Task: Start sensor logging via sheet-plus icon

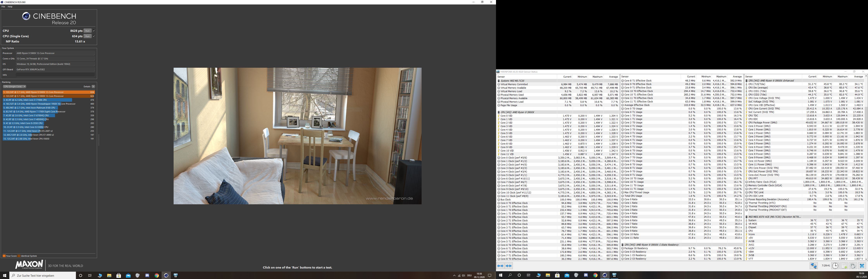Action: click(x=844, y=266)
